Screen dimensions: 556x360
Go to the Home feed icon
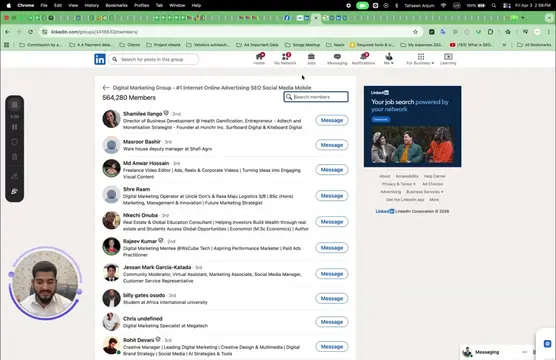pos(260,59)
